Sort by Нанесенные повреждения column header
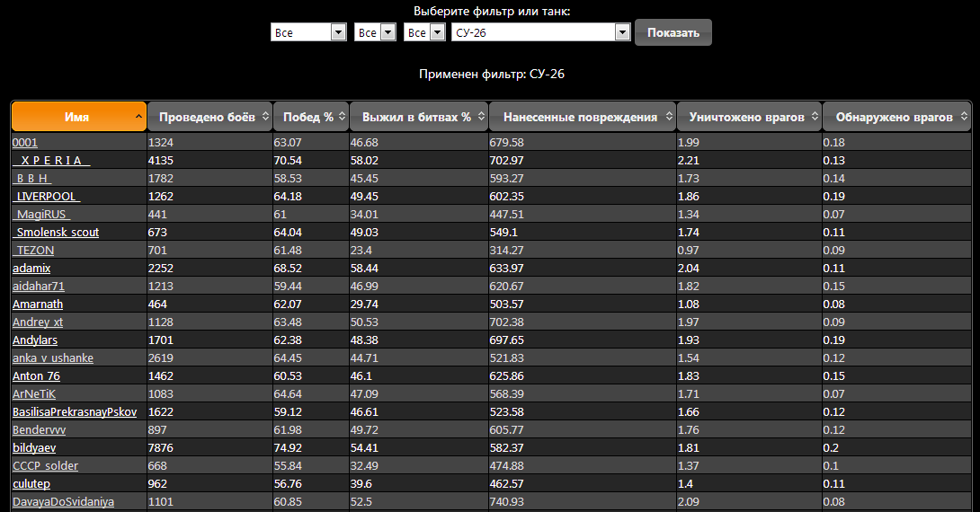The height and width of the screenshot is (512, 980). click(x=580, y=117)
